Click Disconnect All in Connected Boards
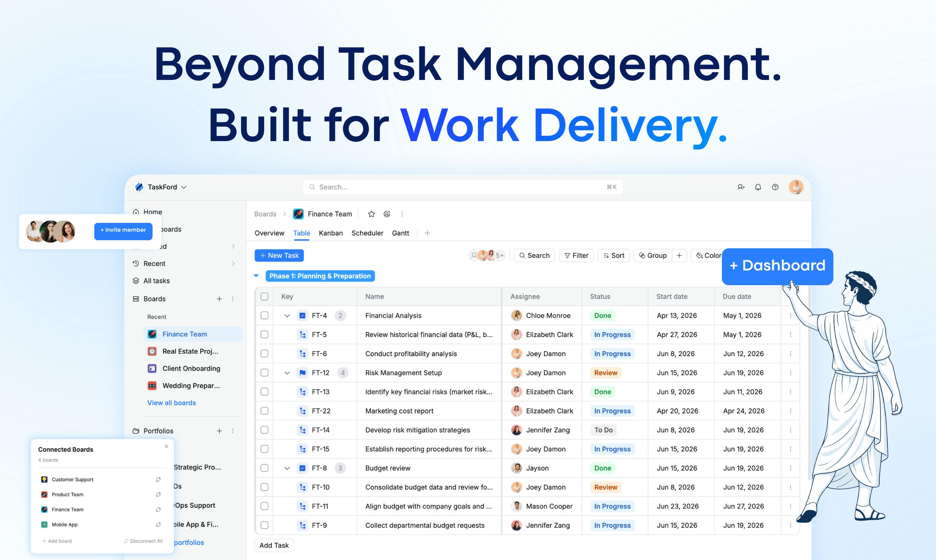This screenshot has height=560, width=936. point(143,541)
